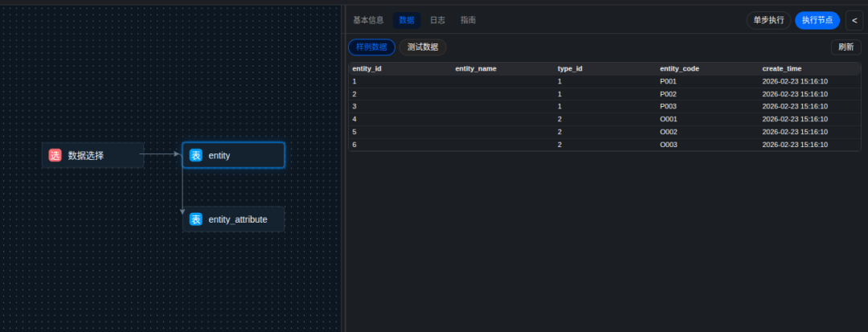Select the 样例数据 toggle
This screenshot has width=868, height=332.
coord(371,47)
